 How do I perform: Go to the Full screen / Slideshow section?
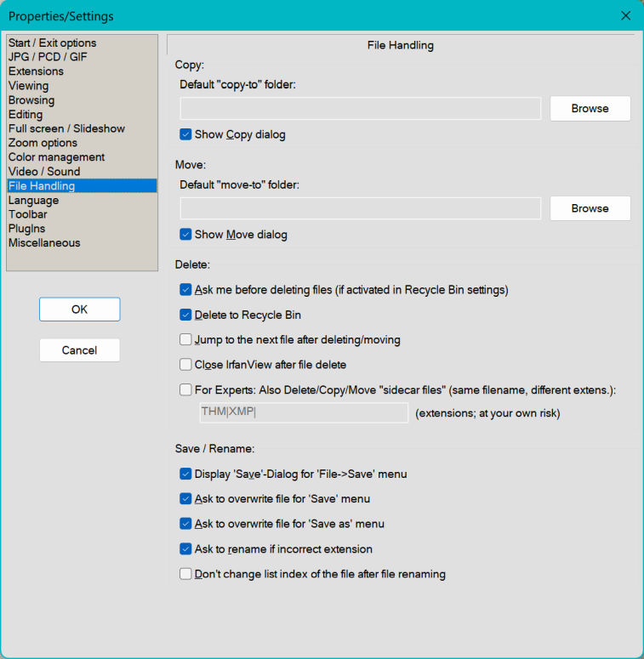coord(66,128)
